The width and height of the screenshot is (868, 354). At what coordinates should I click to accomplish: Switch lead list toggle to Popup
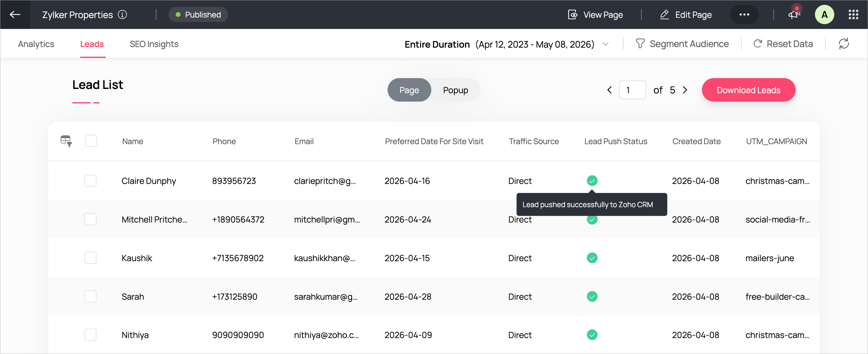coord(455,90)
